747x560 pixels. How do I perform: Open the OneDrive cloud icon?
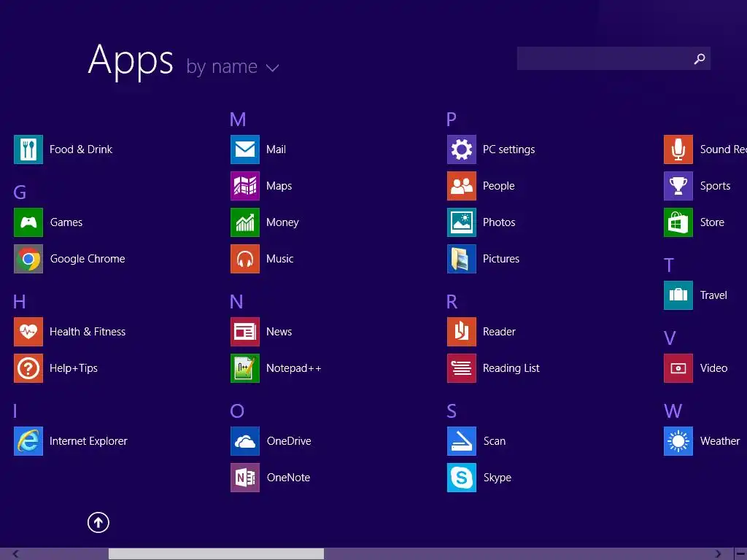(245, 441)
